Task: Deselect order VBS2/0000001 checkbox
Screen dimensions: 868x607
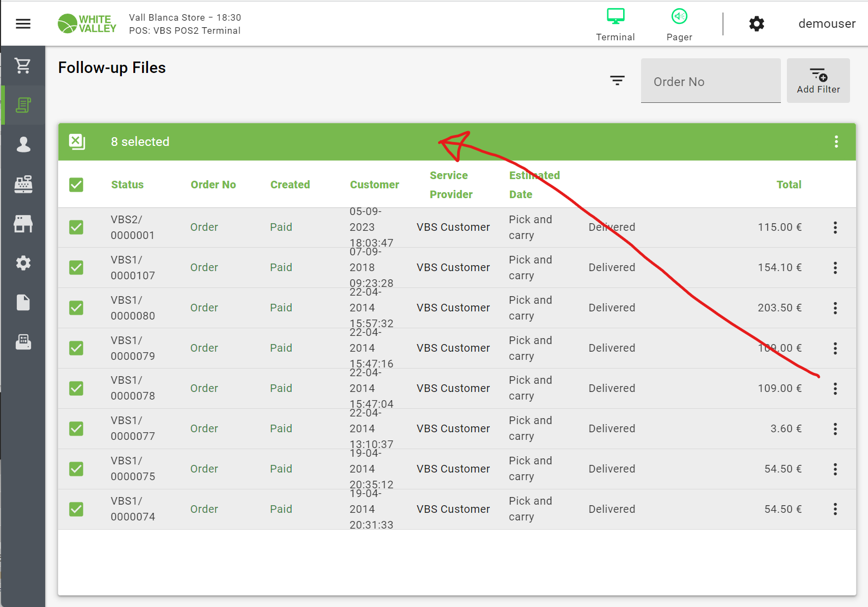Action: [76, 227]
